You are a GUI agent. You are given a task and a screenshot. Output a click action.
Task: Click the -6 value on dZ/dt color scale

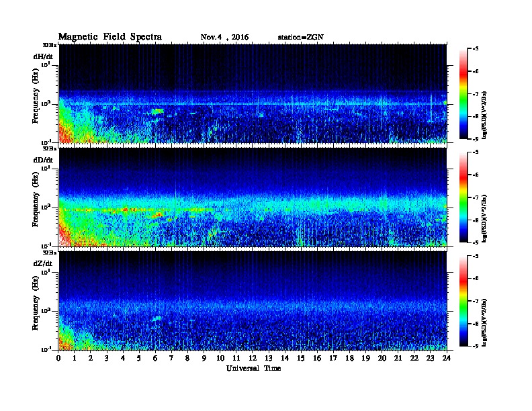476,279
